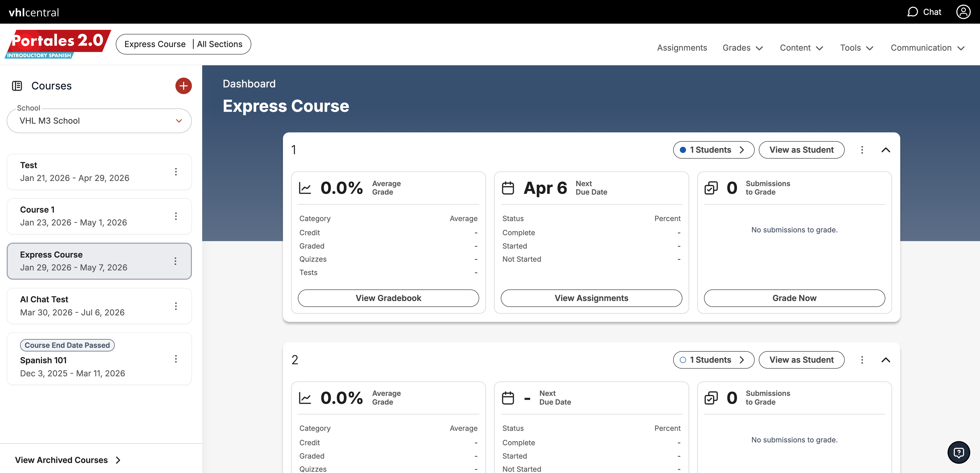Open Chat from the top bar

tap(924, 12)
